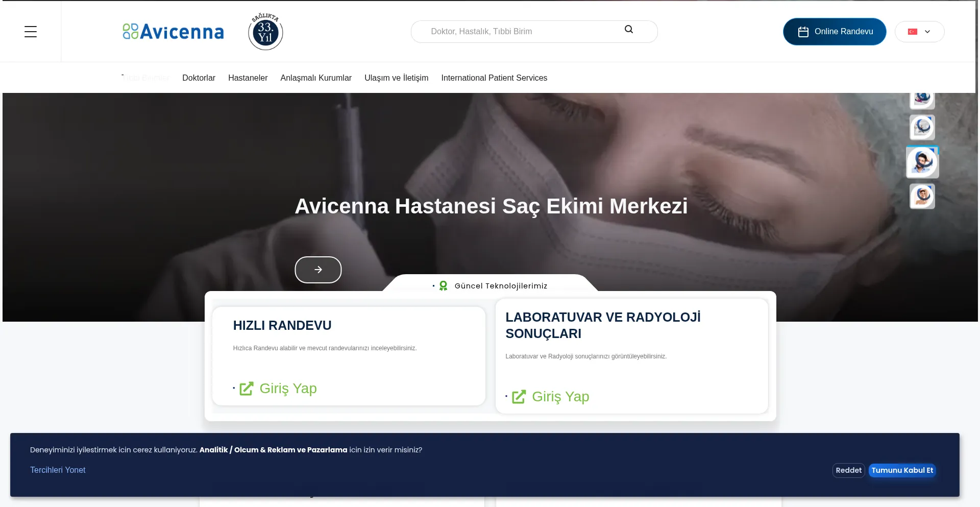
Task: Focus the Doktor, Hastalık, Tıbbi Birim search field
Action: 534,32
